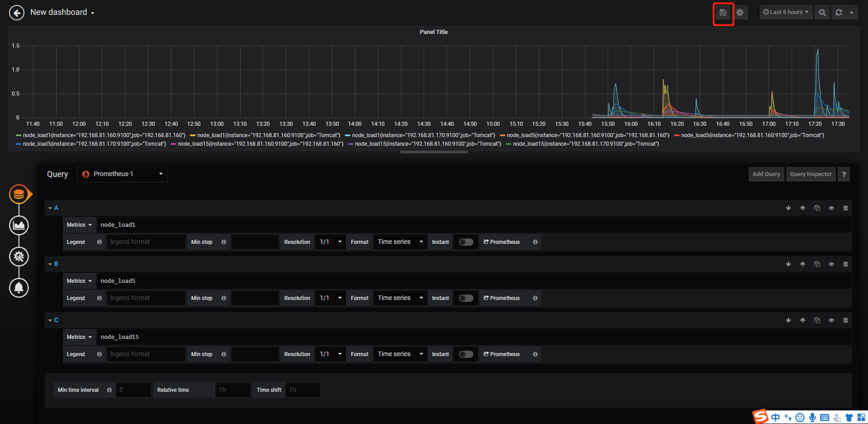Click microphone icon in input method bar
This screenshot has width=868, height=424.
pos(812,418)
